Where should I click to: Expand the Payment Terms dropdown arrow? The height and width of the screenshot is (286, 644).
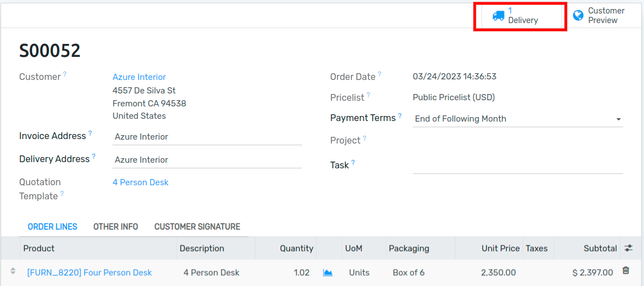[x=618, y=119]
